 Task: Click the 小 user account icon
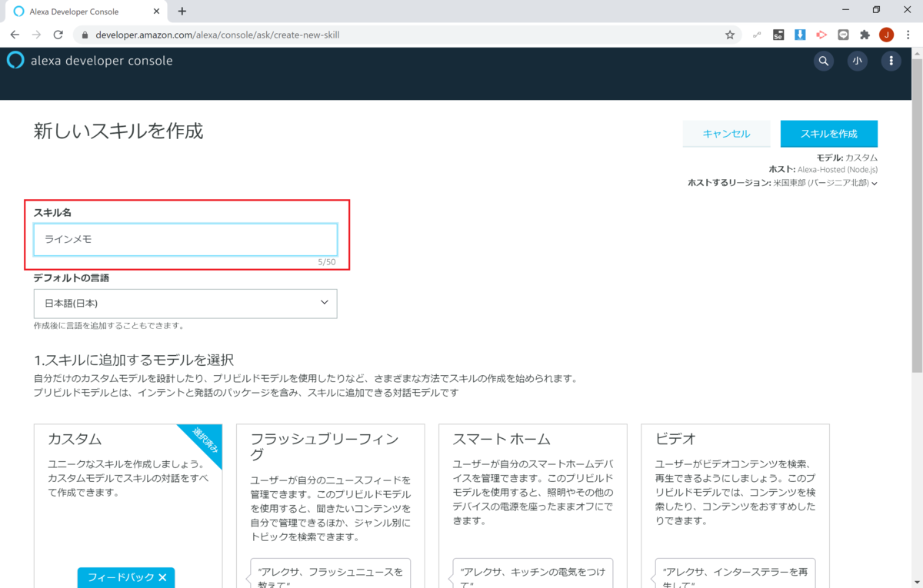(x=857, y=61)
